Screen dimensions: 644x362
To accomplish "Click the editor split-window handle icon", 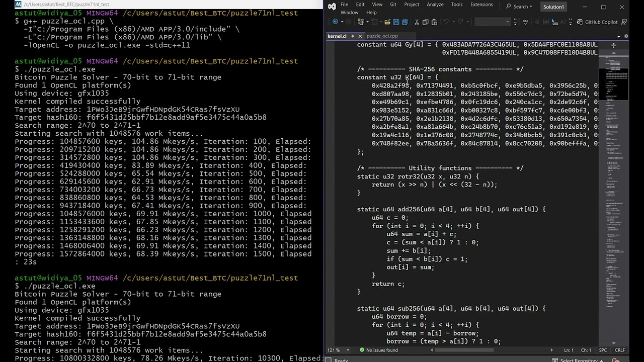I will coord(613,45).
